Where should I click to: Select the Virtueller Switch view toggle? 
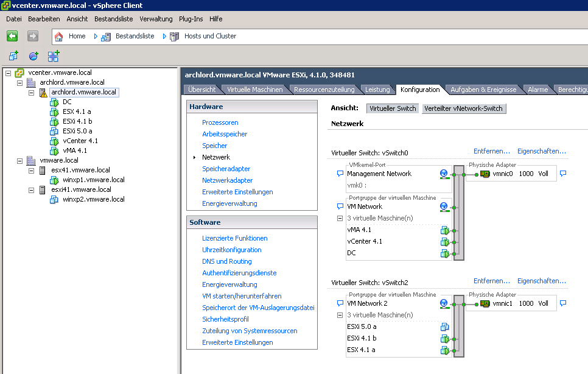pos(393,108)
